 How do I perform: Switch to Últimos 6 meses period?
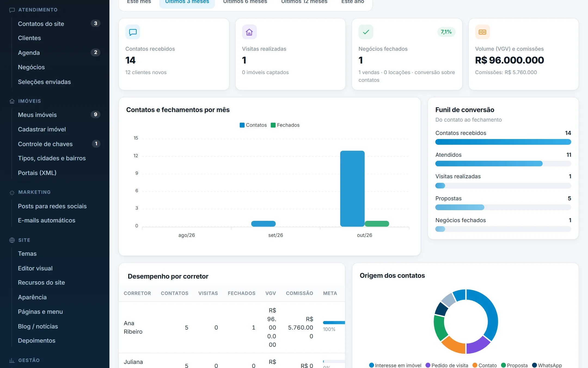(x=245, y=2)
